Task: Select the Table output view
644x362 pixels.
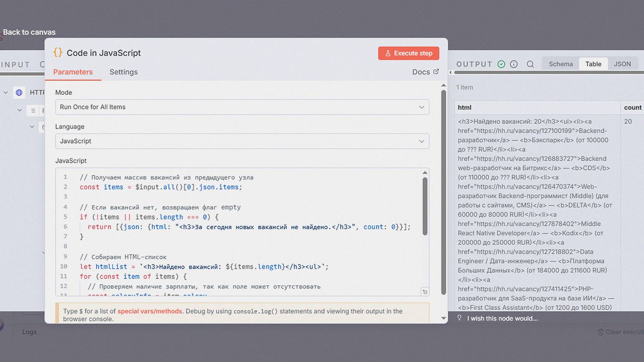Action: [593, 64]
